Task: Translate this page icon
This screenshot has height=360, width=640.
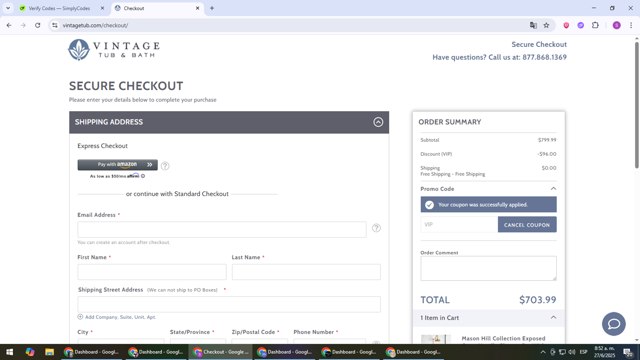Action: [x=533, y=25]
